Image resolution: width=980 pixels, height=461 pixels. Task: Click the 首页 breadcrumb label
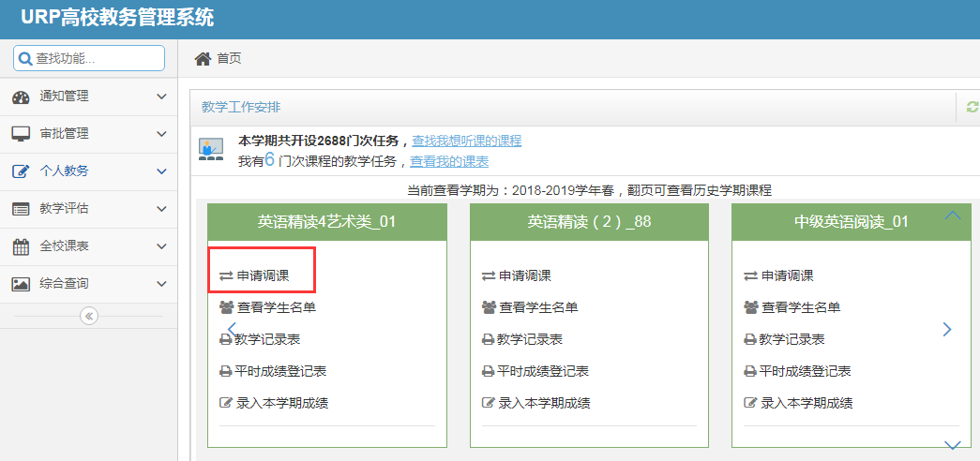coord(229,59)
